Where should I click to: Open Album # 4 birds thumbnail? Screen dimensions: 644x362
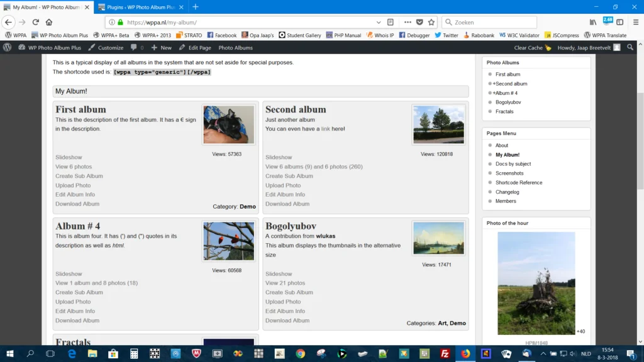tap(229, 241)
